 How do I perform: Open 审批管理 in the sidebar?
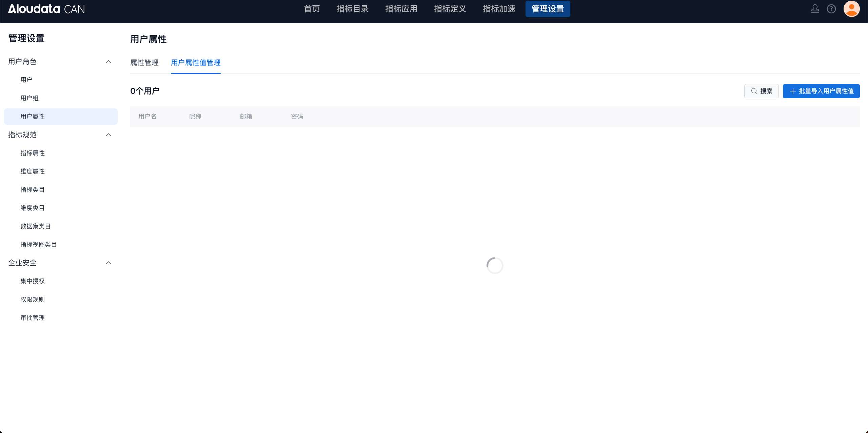point(33,318)
